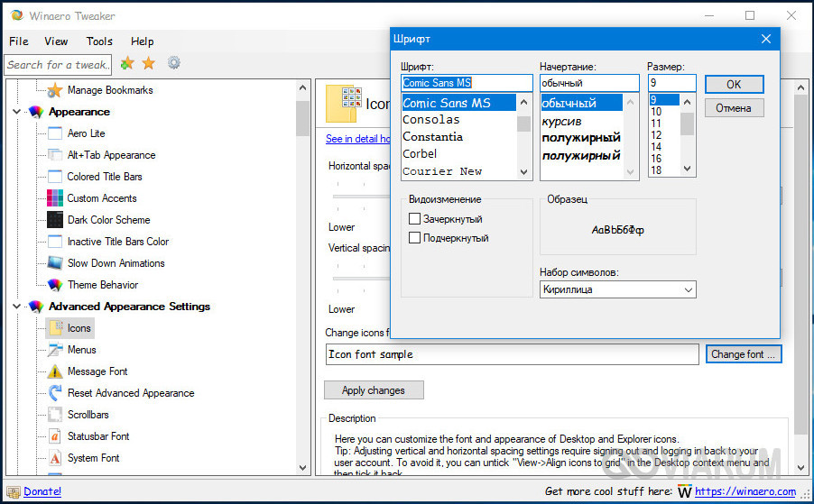The width and height of the screenshot is (814, 504).
Task: Open the Набор символов Кириллица dropdown
Action: [618, 289]
